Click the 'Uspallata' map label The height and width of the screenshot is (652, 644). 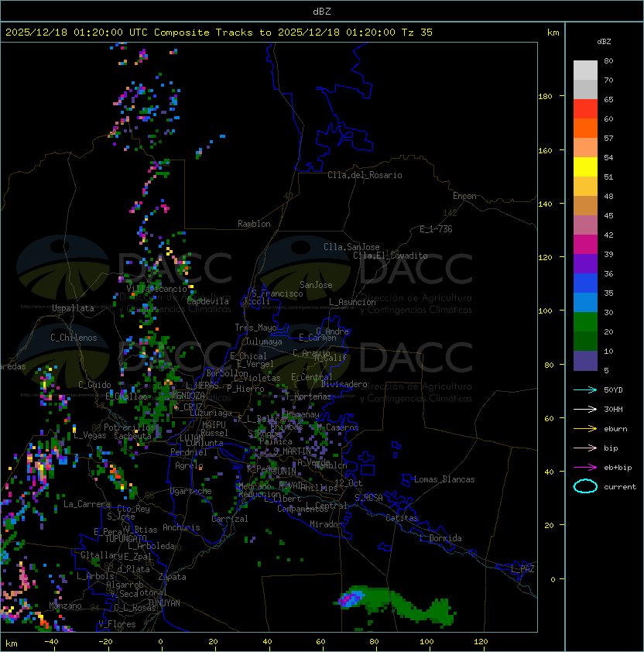click(x=73, y=308)
